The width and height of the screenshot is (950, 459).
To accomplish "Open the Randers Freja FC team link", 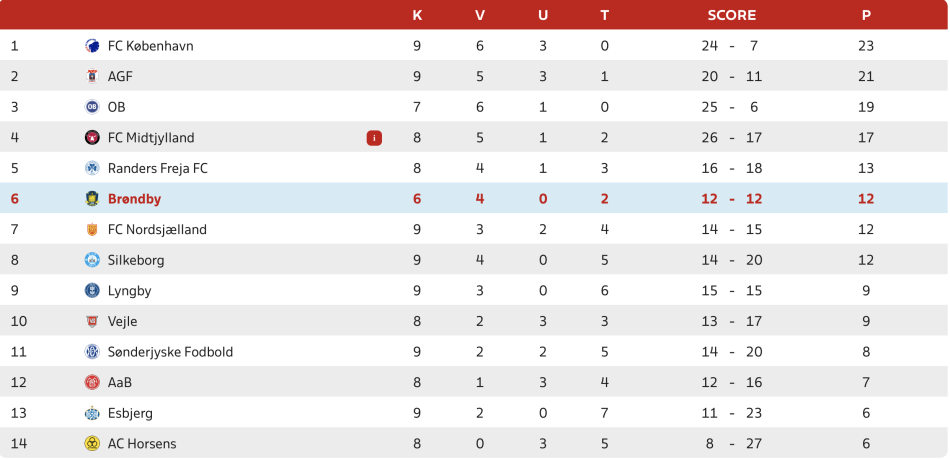I will tap(157, 168).
